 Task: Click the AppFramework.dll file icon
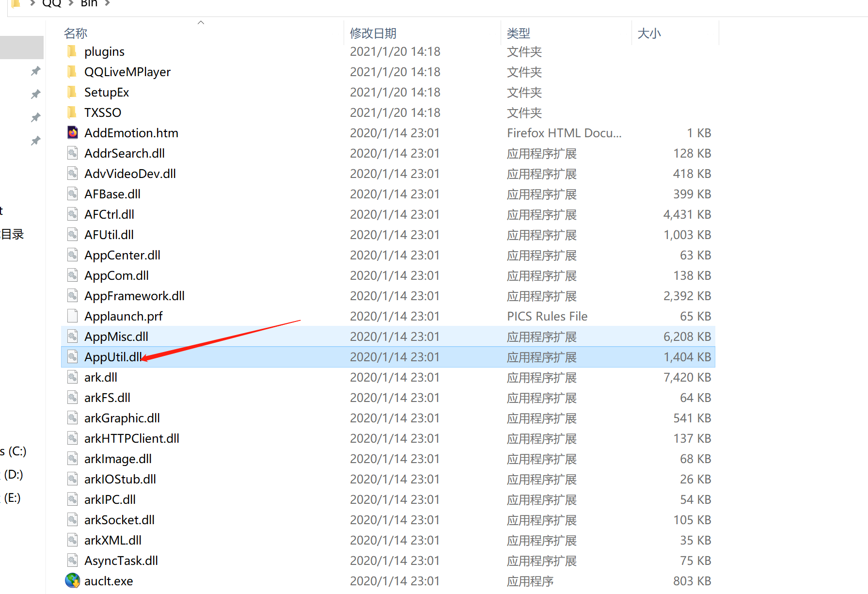[73, 296]
